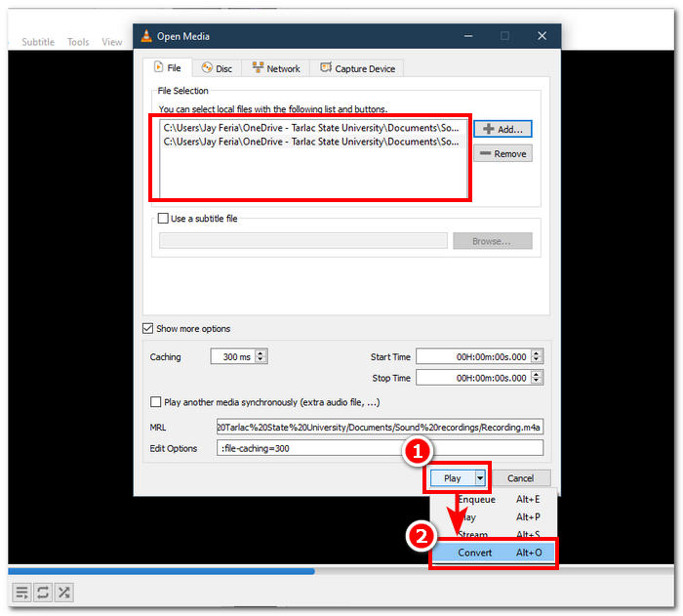Viewport: 683px width, 616px height.
Task: Increase Stop Time with up arrow
Action: click(x=537, y=374)
